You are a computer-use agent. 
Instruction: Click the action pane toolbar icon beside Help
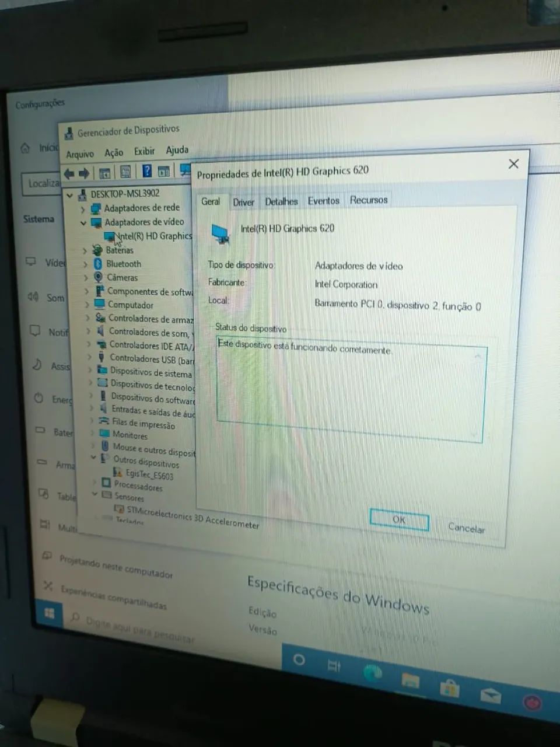[164, 171]
